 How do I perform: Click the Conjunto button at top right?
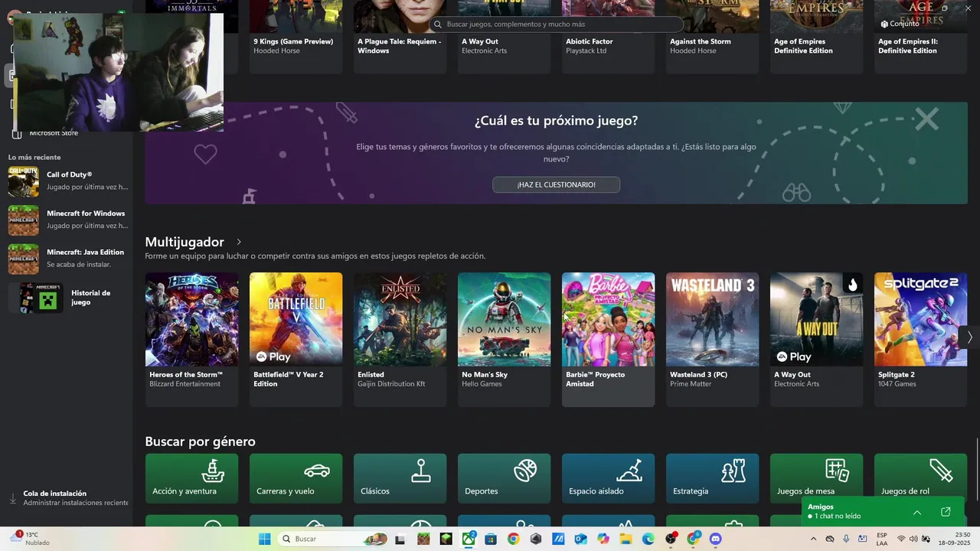pyautogui.click(x=900, y=24)
